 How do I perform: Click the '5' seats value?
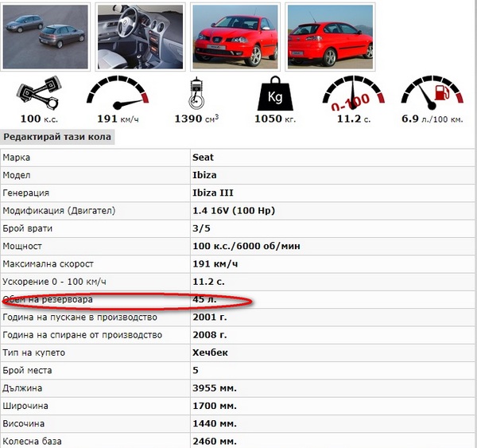click(x=196, y=371)
